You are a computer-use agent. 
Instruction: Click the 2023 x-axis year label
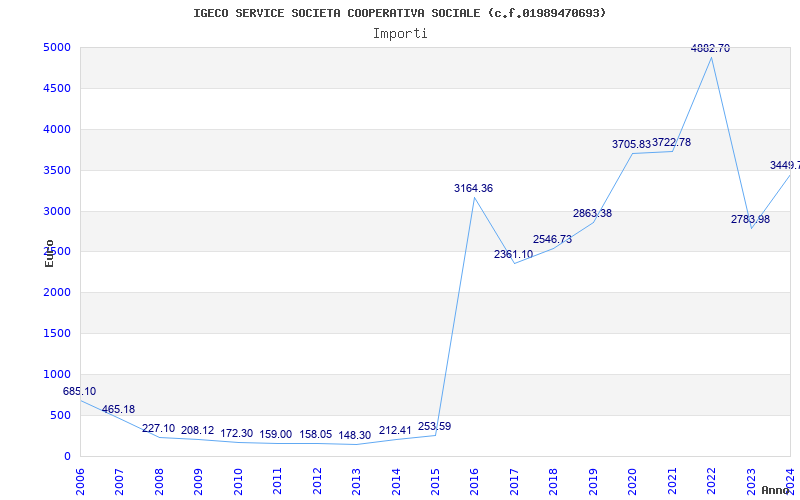(751, 481)
